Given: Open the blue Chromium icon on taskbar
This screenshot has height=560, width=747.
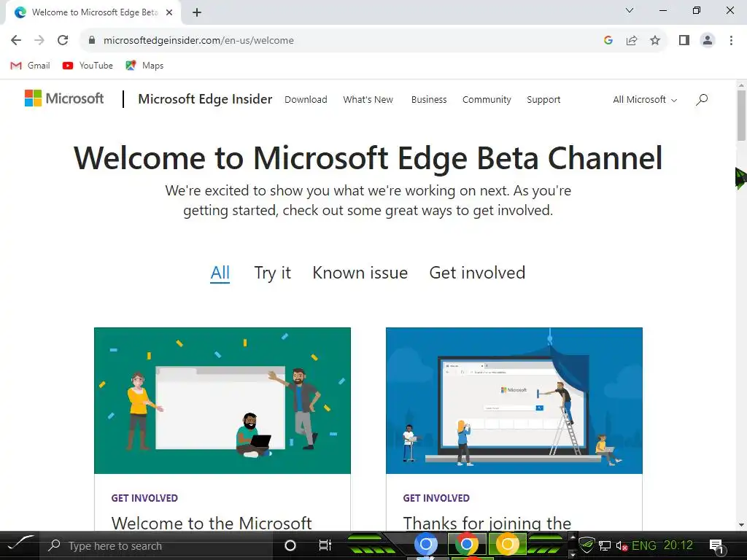Looking at the screenshot, I should [426, 544].
